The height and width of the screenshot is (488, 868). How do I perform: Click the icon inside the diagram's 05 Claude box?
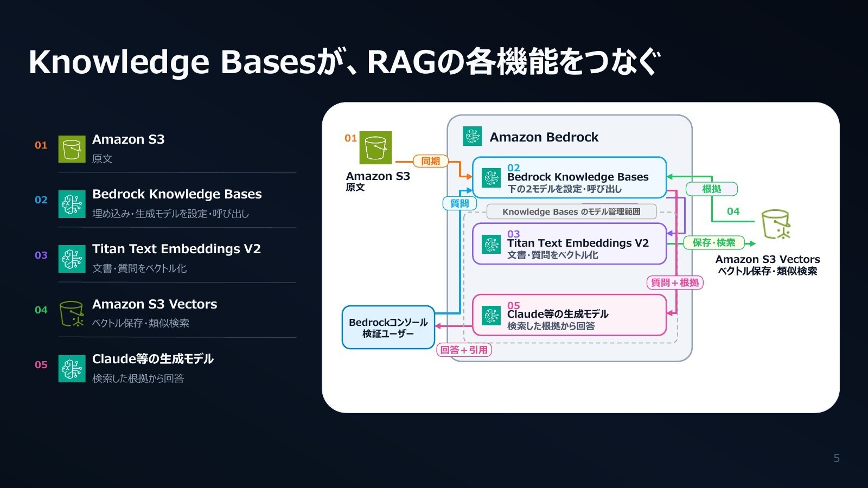point(492,315)
